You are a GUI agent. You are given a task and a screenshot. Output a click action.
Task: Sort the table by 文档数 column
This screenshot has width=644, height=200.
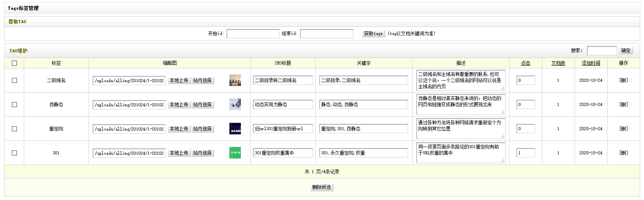[558, 63]
